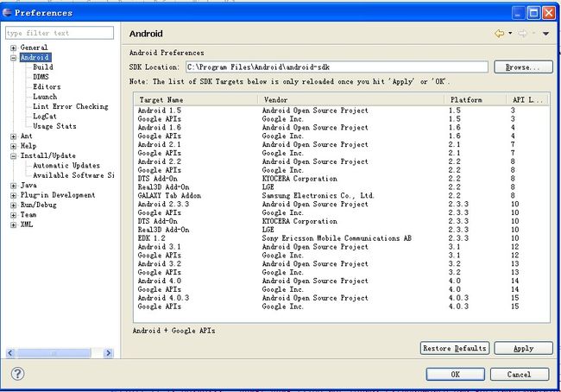Select the General tree item label

[x=34, y=47]
